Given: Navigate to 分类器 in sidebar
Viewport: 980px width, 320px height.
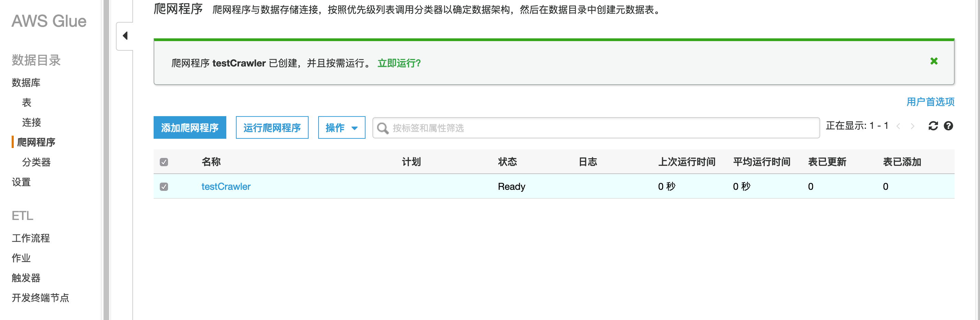Looking at the screenshot, I should tap(36, 162).
